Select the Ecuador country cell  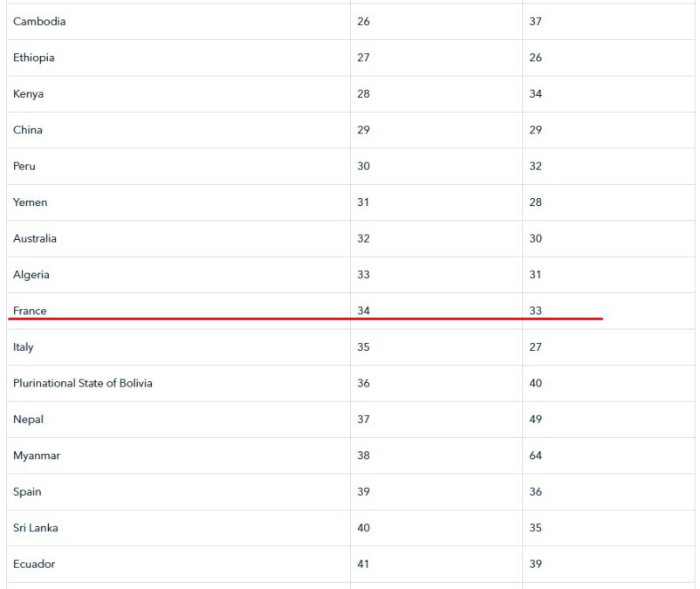pos(34,565)
